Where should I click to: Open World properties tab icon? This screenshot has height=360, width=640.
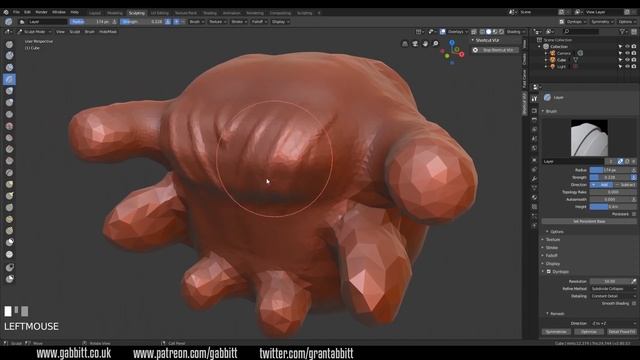coord(534,148)
